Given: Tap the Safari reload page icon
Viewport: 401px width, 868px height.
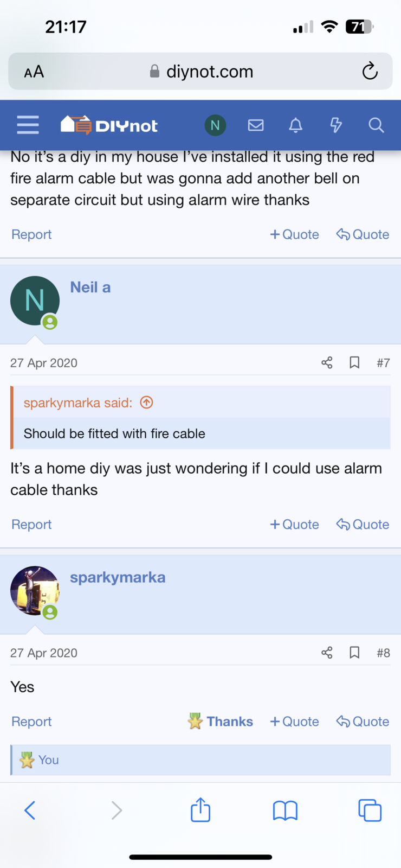Looking at the screenshot, I should tap(370, 71).
